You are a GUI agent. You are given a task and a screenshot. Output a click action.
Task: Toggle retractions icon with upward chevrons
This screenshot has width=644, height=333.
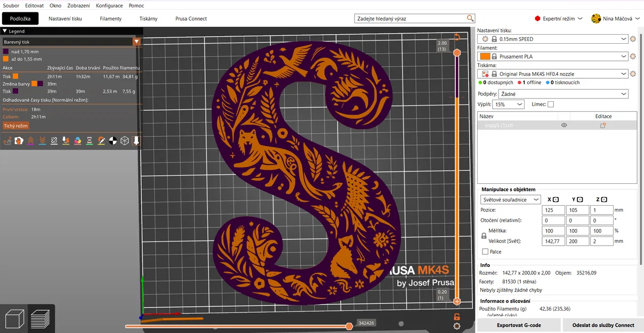coord(30,141)
